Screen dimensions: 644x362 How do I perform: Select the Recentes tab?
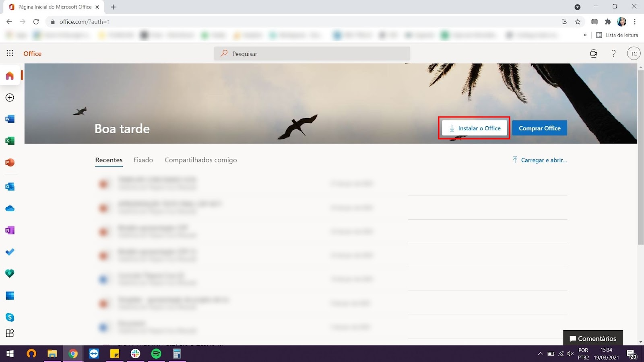(109, 160)
